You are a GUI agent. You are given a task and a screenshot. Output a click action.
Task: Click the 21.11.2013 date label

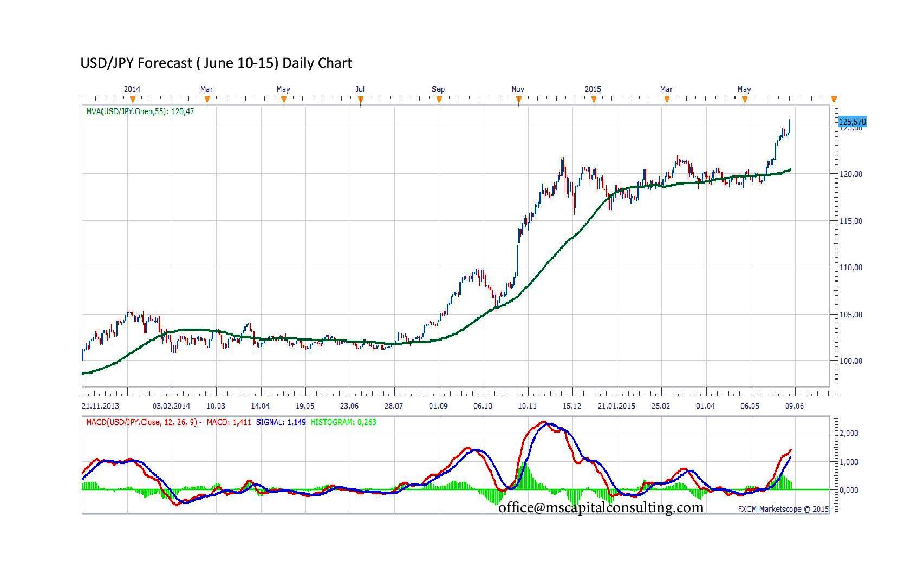pyautogui.click(x=101, y=406)
